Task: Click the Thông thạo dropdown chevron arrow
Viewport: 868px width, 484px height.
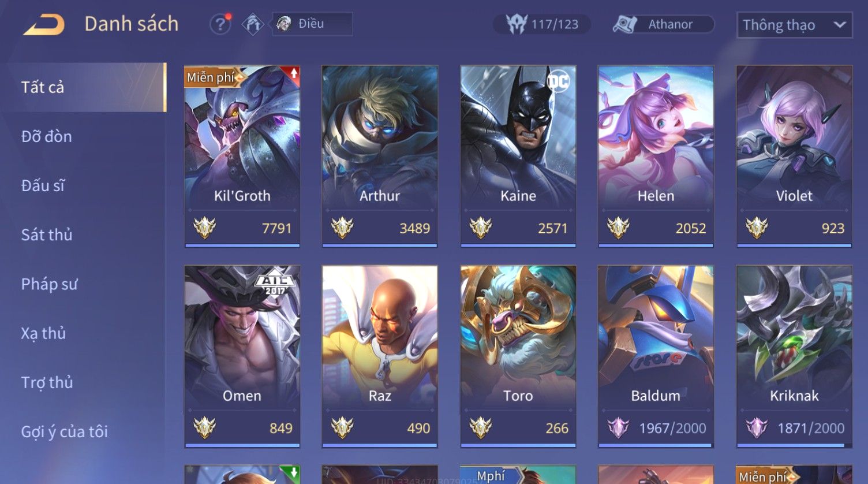Action: click(840, 25)
